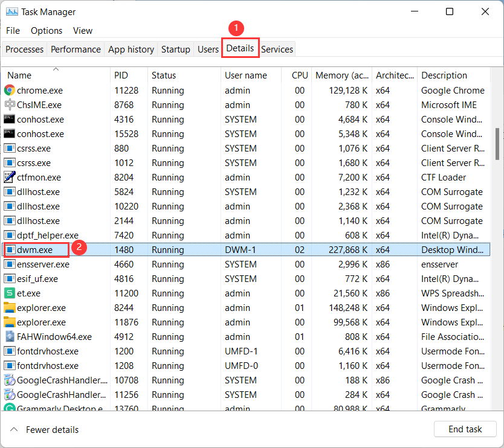
Task: Collapse view with Fewer details chevron
Action: (13, 430)
